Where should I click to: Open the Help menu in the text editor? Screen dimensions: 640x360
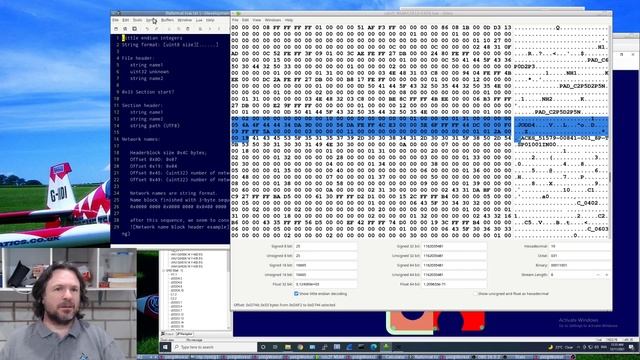coord(210,20)
